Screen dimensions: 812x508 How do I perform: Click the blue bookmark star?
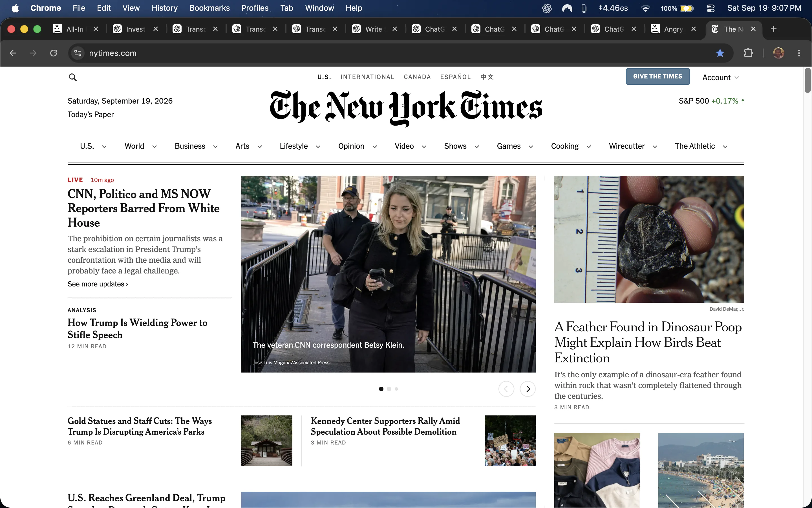click(x=720, y=53)
